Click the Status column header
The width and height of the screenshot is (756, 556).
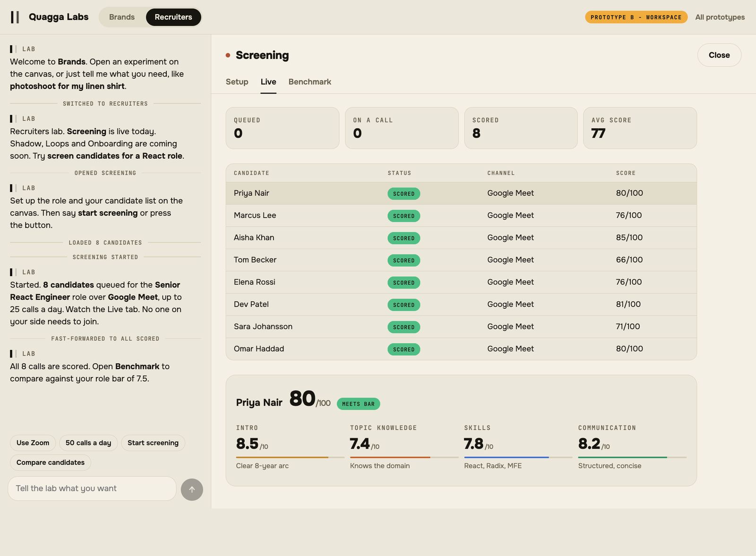pos(399,173)
